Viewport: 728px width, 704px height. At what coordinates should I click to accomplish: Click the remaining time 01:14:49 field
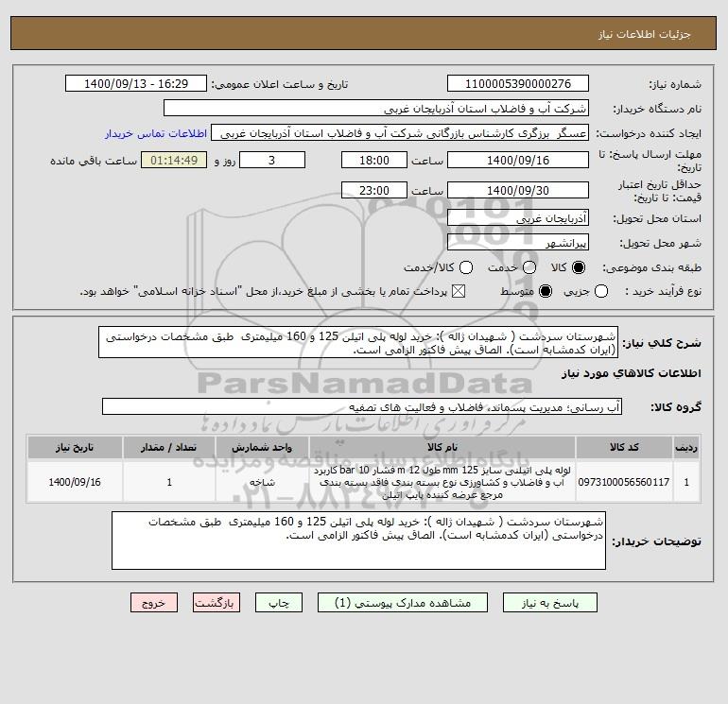pos(174,160)
